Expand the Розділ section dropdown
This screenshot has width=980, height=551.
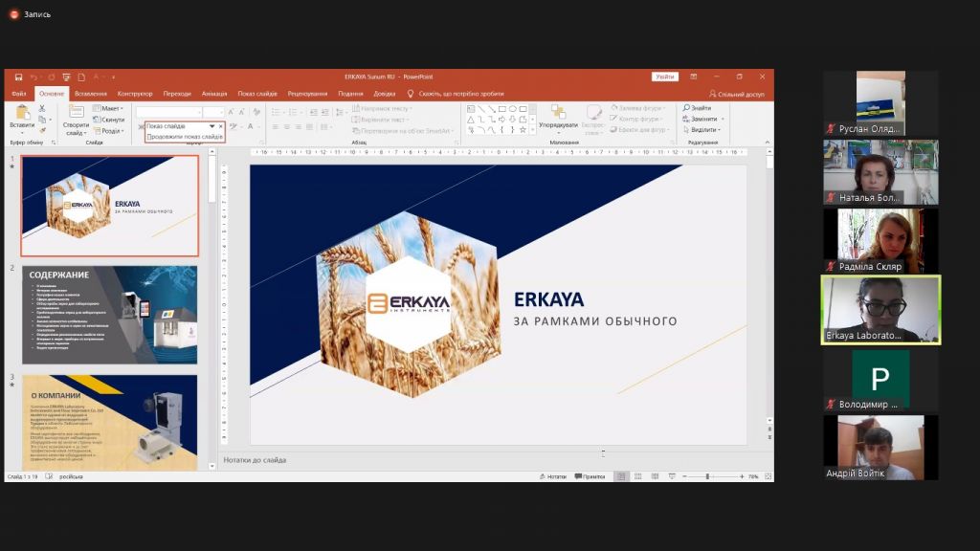109,130
